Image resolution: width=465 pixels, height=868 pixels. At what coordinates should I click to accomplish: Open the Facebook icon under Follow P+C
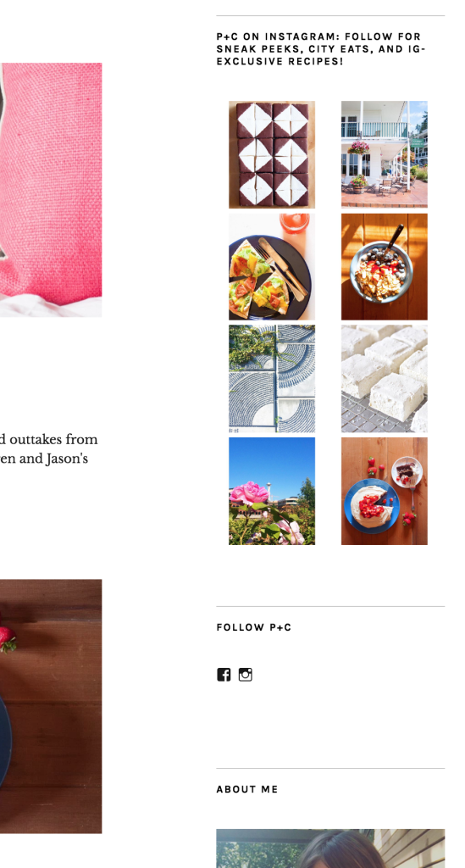pyautogui.click(x=224, y=674)
